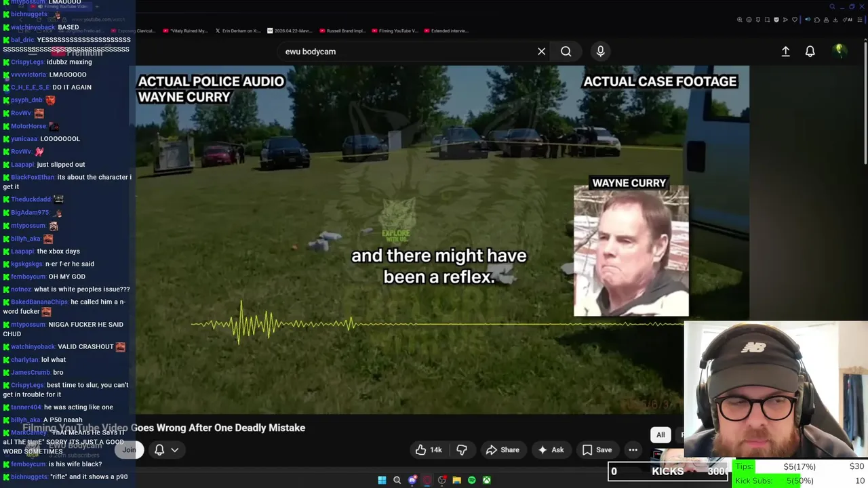Image resolution: width=868 pixels, height=488 pixels.
Task: Start voice search with the microphone icon
Action: click(x=600, y=52)
